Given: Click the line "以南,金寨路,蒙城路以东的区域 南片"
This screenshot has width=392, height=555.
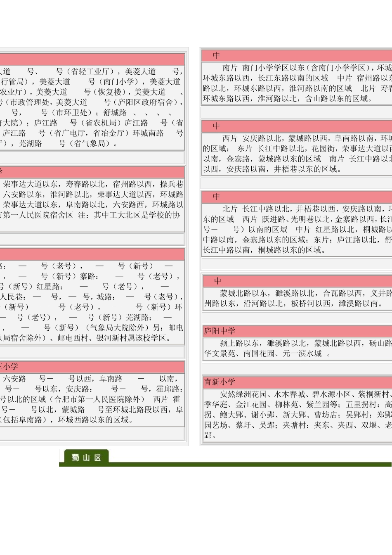Looking at the screenshot, I should coord(297,159).
